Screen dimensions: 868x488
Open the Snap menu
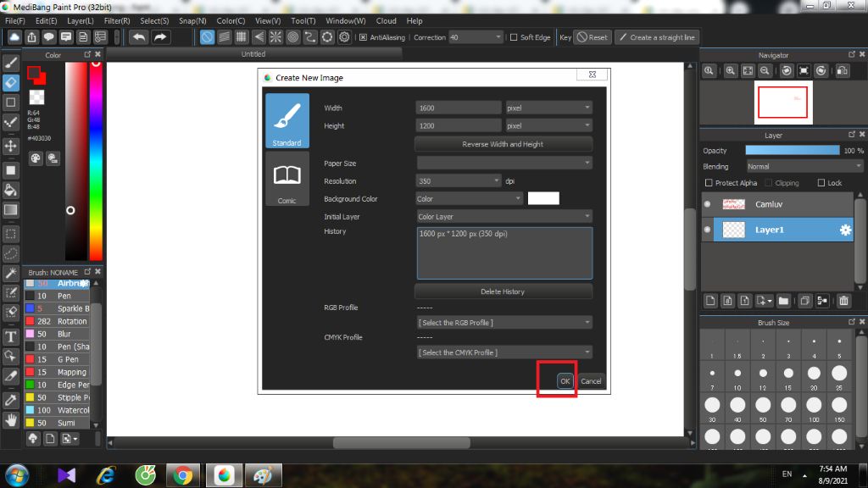click(x=192, y=20)
